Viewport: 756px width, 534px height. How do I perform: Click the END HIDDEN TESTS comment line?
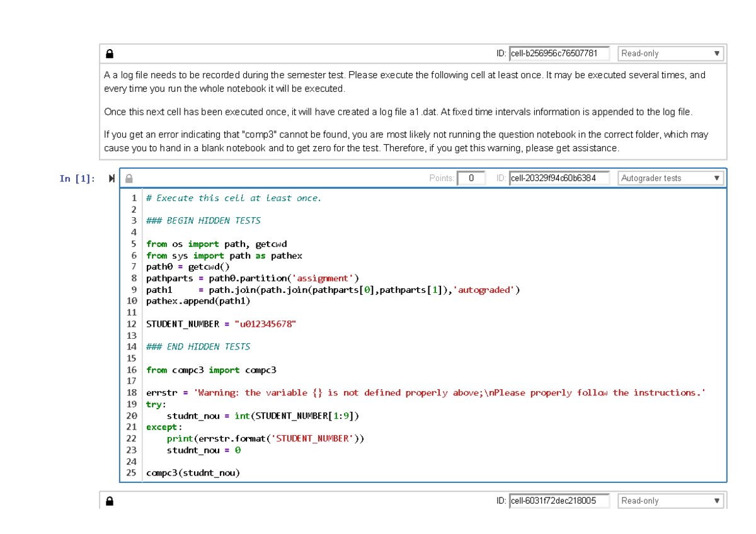[x=198, y=346]
